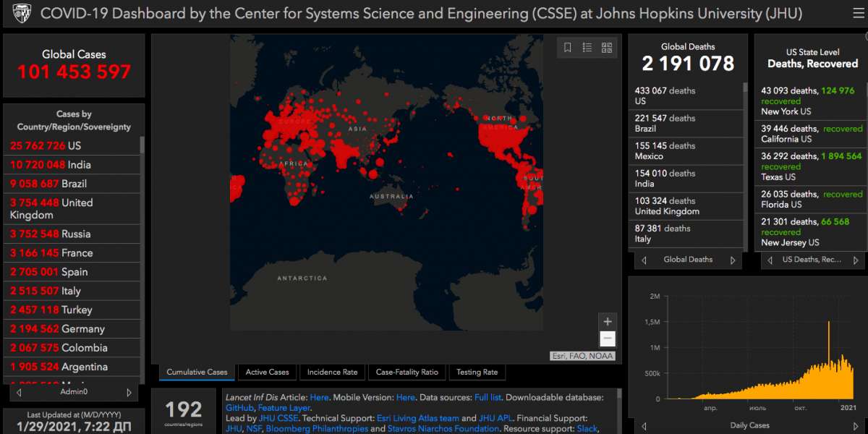Click right arrow beside Global Deaths pager
The height and width of the screenshot is (434, 868).
pyautogui.click(x=733, y=260)
